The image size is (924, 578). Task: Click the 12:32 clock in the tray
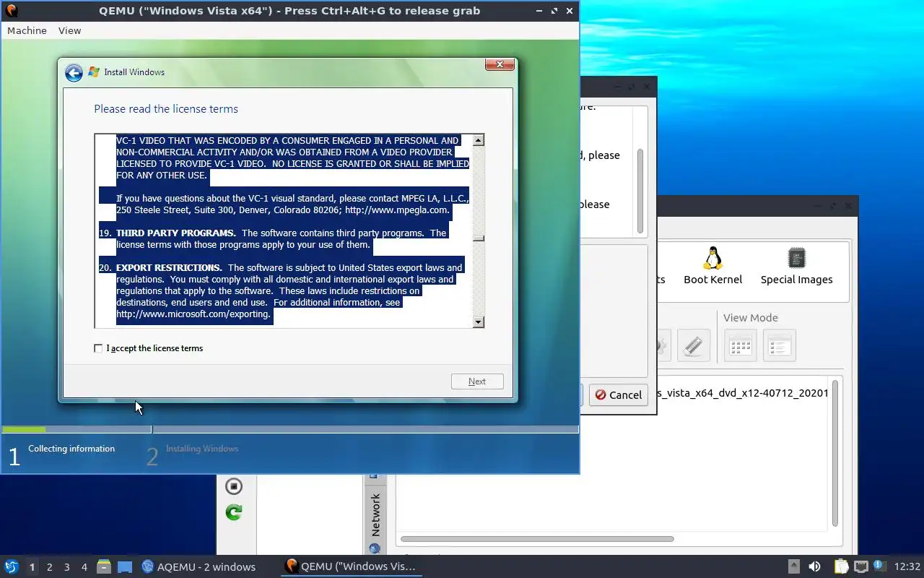[907, 566]
